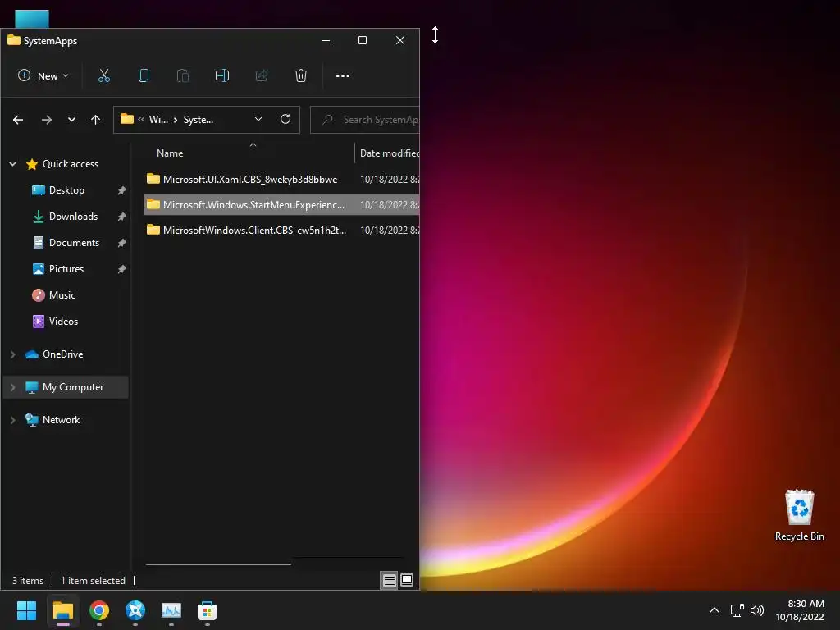This screenshot has width=840, height=630.
Task: Open Microsoft Store from taskbar
Action: point(208,610)
